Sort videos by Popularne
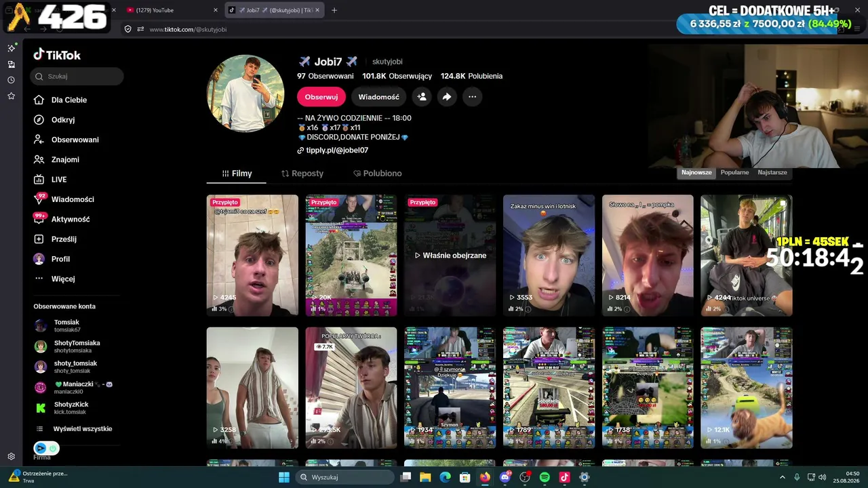Screen dimensions: 868x488 (x=734, y=172)
